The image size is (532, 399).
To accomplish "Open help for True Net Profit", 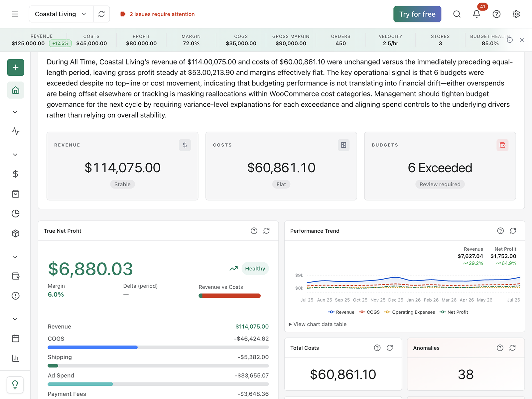I will (x=254, y=231).
